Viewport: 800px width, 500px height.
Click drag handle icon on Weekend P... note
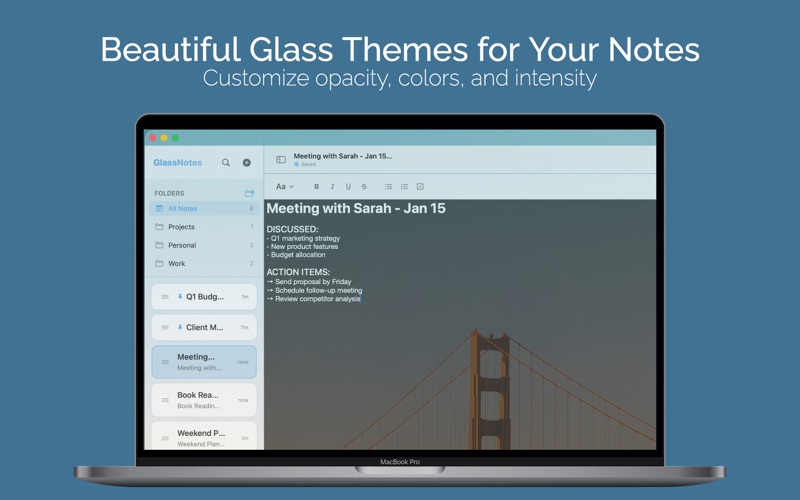click(165, 438)
